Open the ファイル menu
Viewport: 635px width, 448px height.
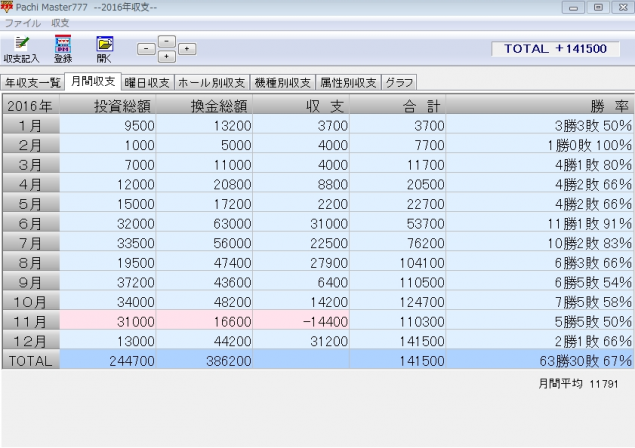pos(23,23)
